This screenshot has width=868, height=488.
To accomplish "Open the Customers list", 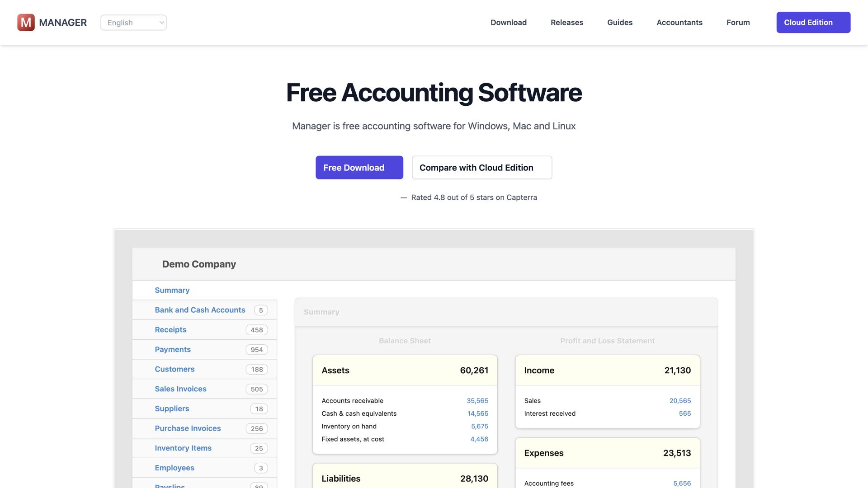I will pos(175,369).
